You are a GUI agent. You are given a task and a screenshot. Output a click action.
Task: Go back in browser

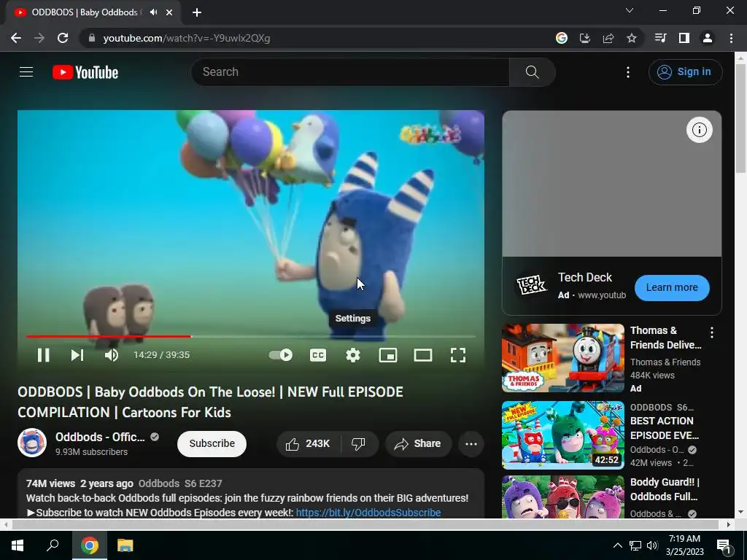[16, 38]
